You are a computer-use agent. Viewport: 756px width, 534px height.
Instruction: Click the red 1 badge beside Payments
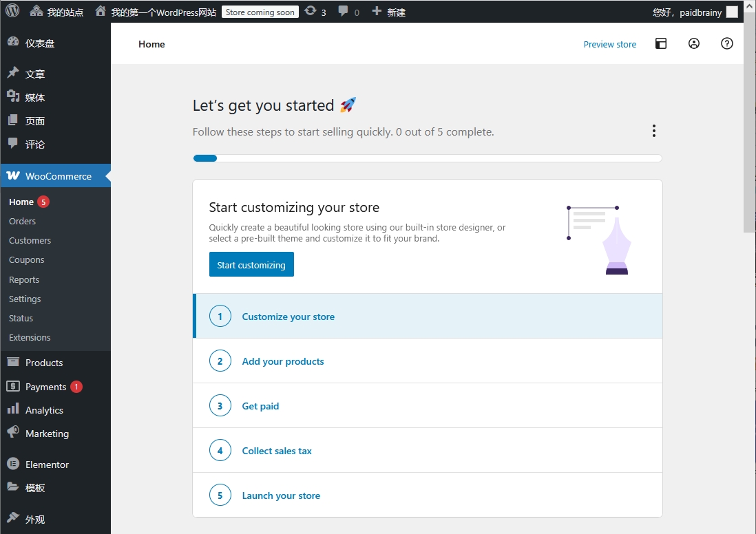[76, 387]
